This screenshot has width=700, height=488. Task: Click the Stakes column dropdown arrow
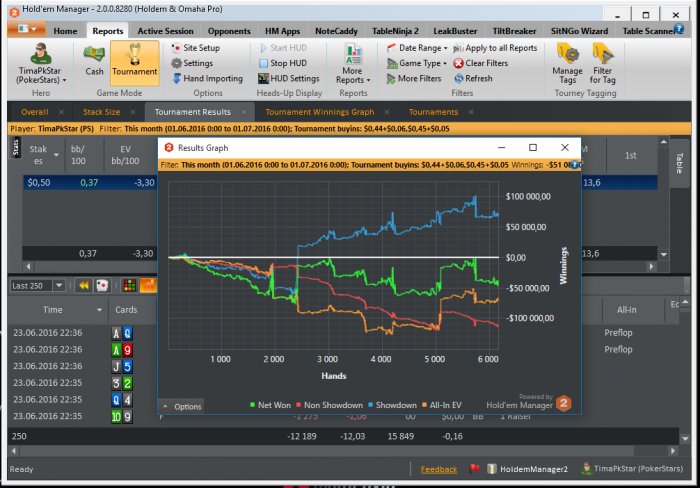(56, 155)
